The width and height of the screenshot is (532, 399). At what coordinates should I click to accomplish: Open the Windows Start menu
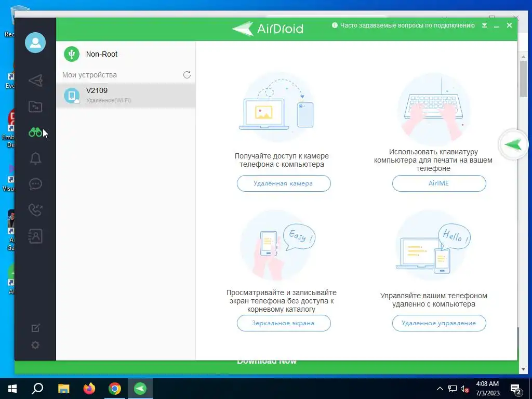pyautogui.click(x=12, y=389)
